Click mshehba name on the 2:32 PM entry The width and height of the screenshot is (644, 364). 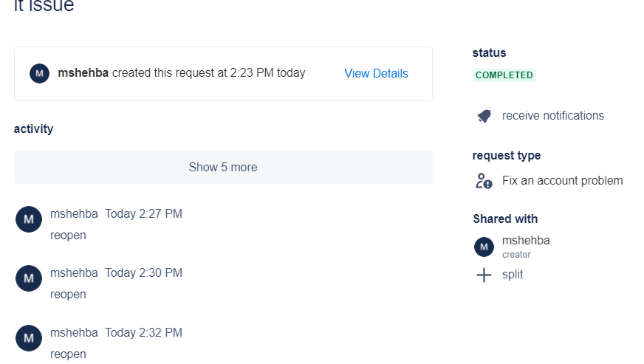point(74,332)
